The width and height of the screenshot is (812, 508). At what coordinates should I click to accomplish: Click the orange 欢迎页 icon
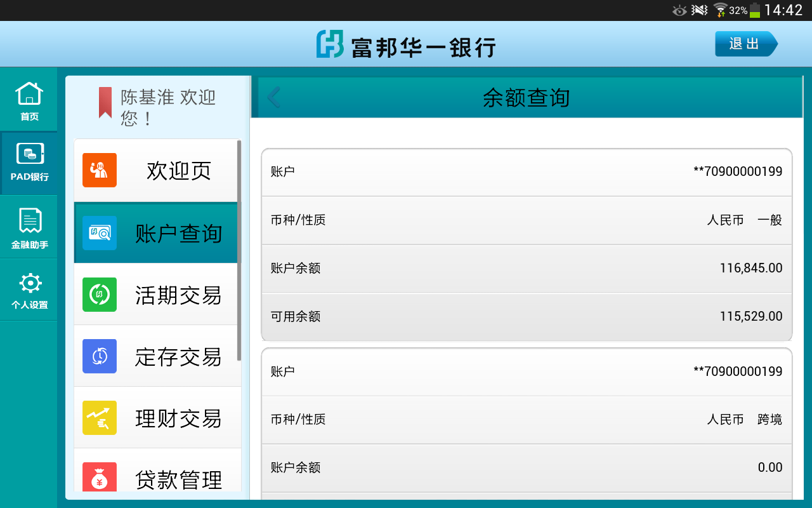point(100,170)
